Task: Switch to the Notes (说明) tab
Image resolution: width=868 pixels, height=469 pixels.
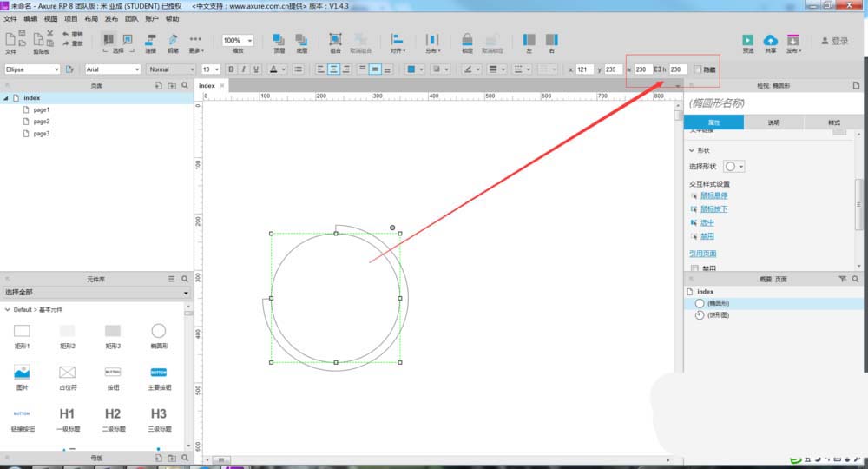Action: pos(773,122)
